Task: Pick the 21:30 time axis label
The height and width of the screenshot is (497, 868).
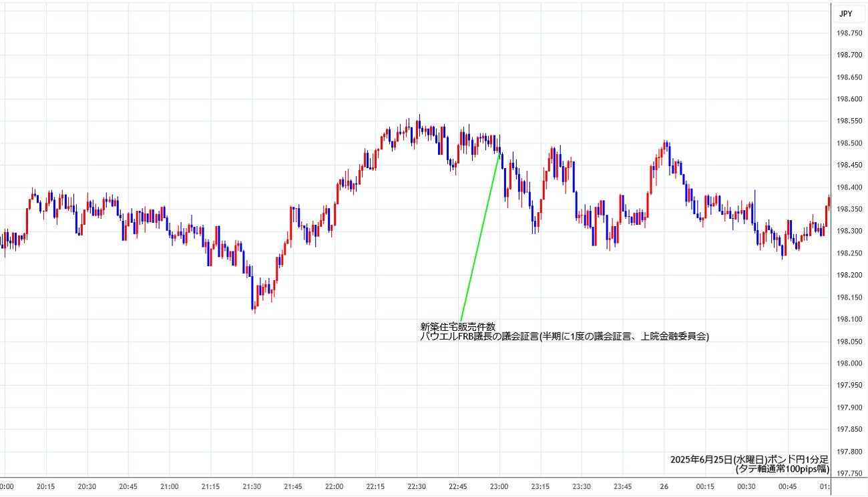Action: pyautogui.click(x=252, y=487)
